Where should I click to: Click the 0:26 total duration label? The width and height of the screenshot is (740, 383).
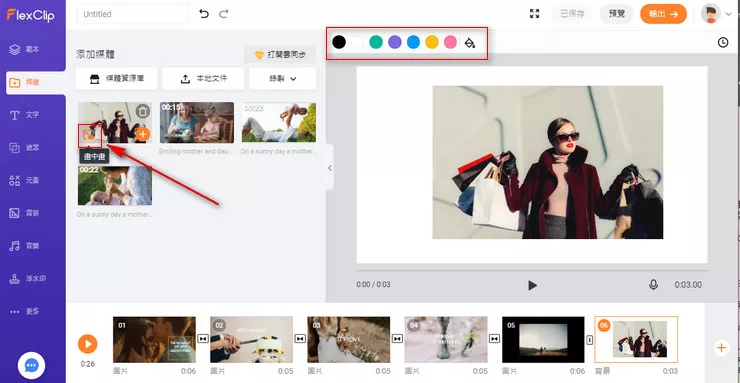87,364
